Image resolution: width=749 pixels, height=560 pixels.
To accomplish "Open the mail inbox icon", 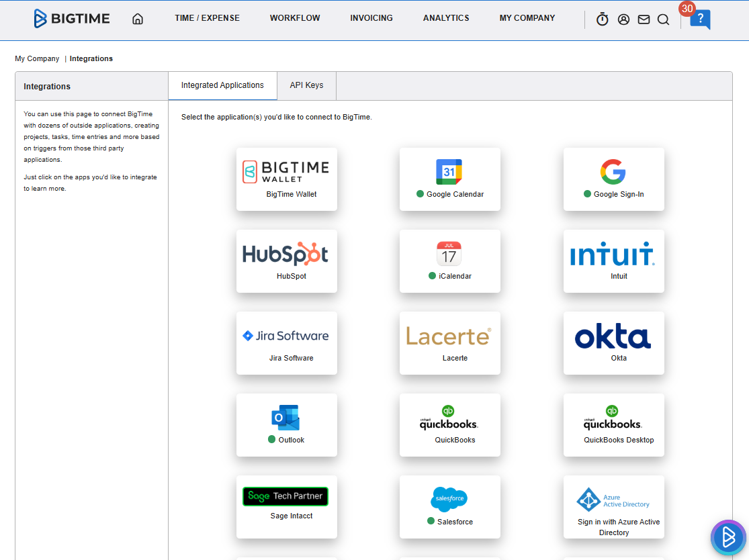I will pyautogui.click(x=644, y=19).
